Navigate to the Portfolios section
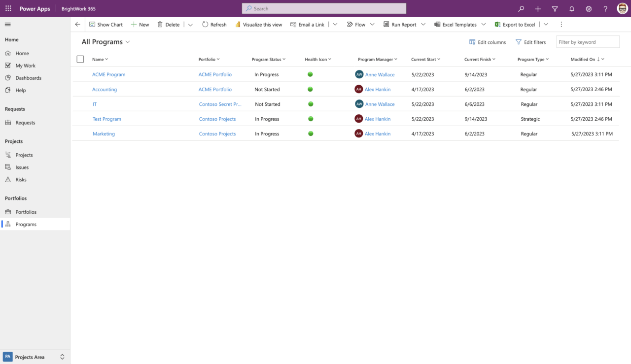631x364 pixels. click(x=25, y=212)
